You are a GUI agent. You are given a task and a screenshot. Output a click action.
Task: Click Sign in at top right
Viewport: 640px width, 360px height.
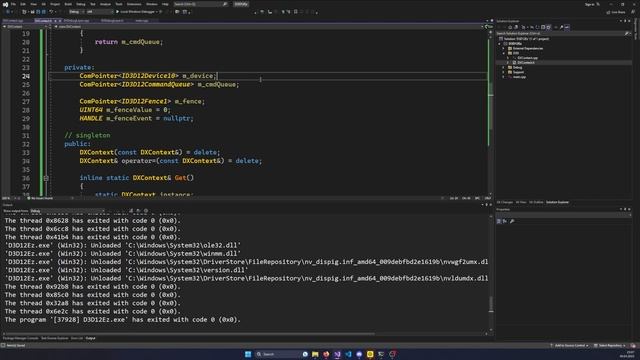coord(589,4)
